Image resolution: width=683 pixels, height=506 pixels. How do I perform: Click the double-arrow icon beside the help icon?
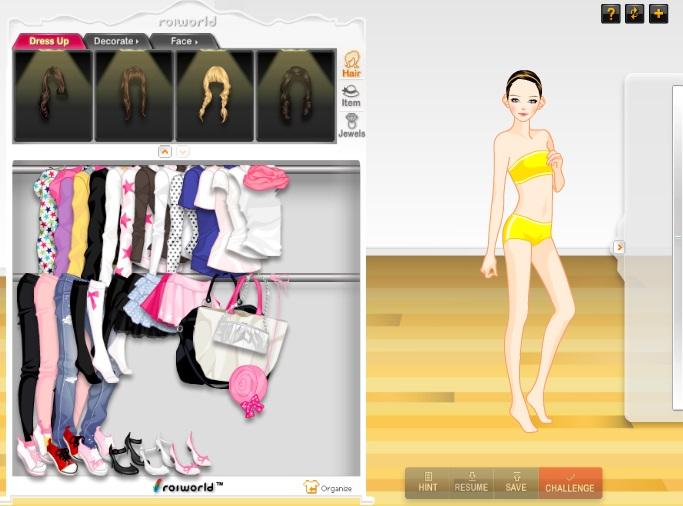634,13
